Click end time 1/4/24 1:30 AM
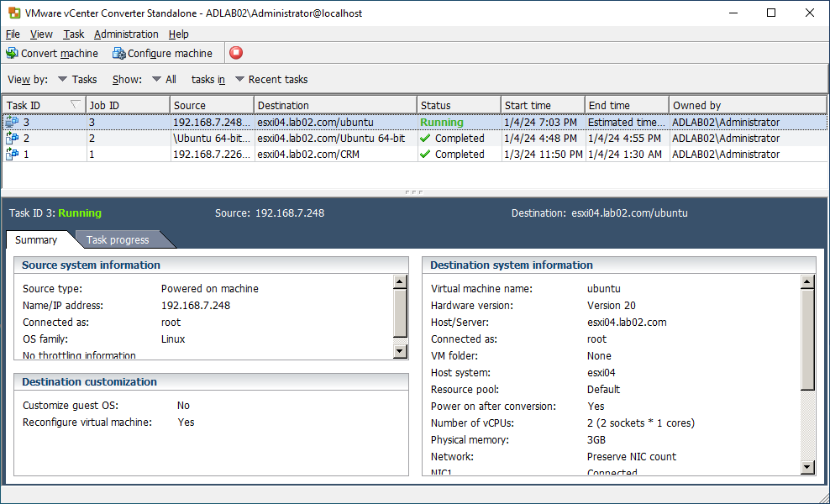This screenshot has width=830, height=504. [x=627, y=154]
